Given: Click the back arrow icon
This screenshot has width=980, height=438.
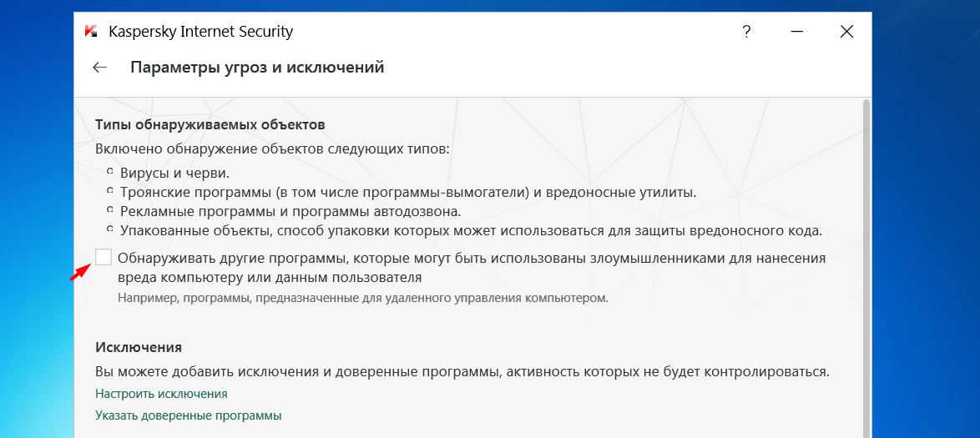Looking at the screenshot, I should 100,68.
